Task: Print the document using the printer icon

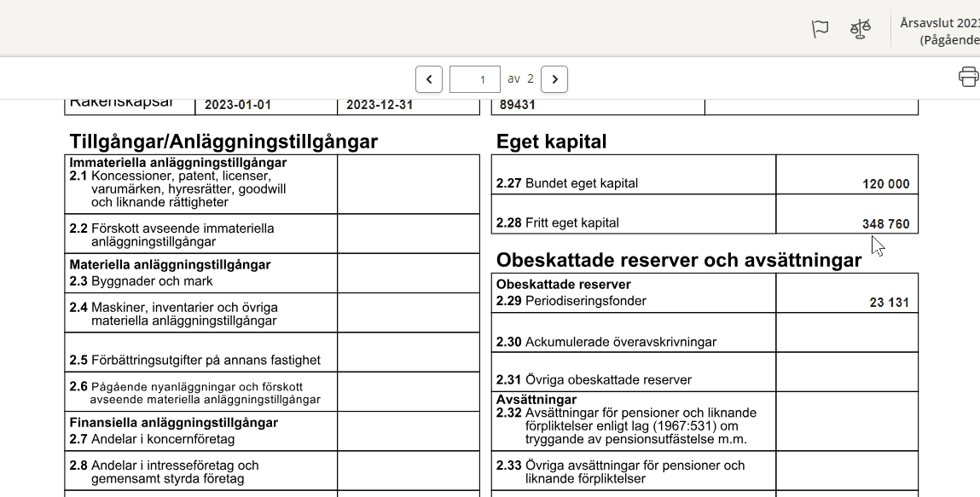Action: pyautogui.click(x=968, y=77)
